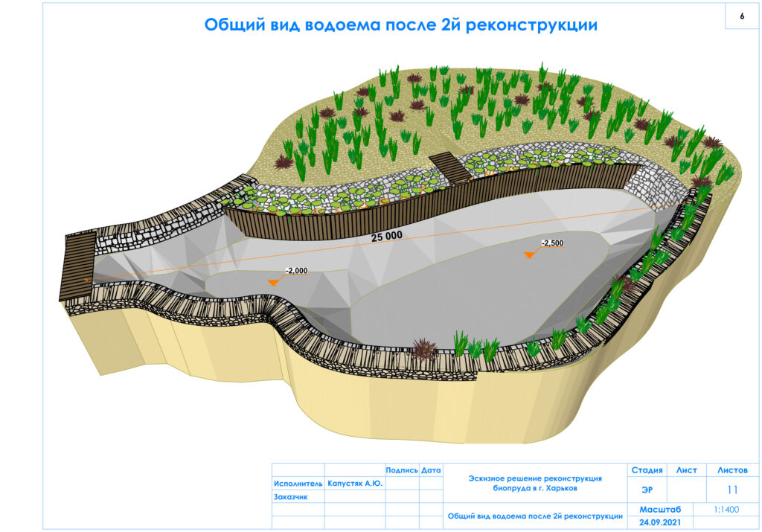This screenshot has width=762, height=532.
Task: Click the '-2,500' depth level label
Action: click(553, 243)
